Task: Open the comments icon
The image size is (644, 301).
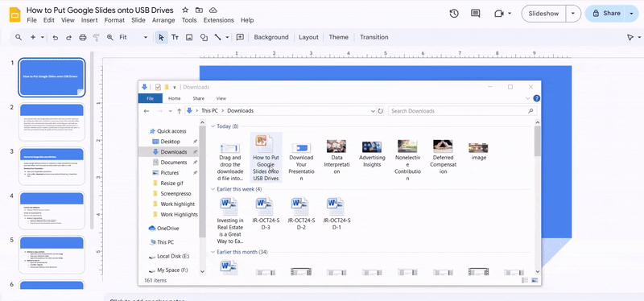Action: pos(476,13)
